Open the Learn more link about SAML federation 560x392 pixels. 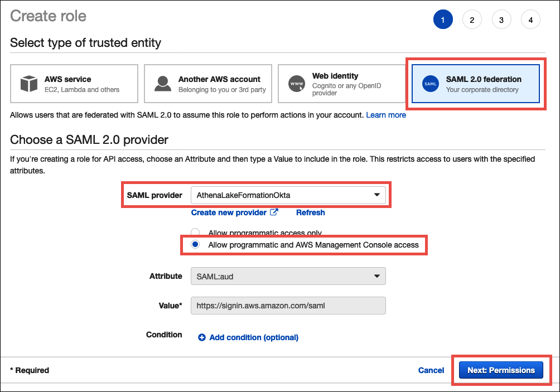pos(386,115)
